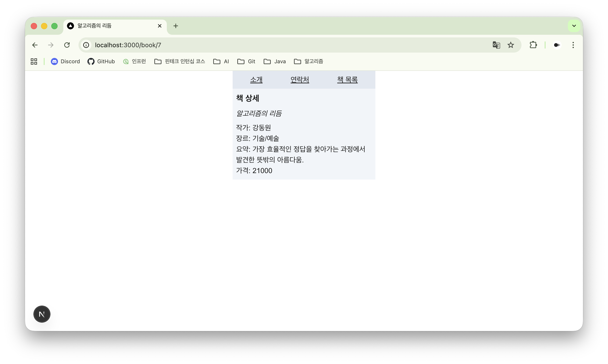The height and width of the screenshot is (364, 608).
Task: Click the browser back arrow
Action: [35, 45]
